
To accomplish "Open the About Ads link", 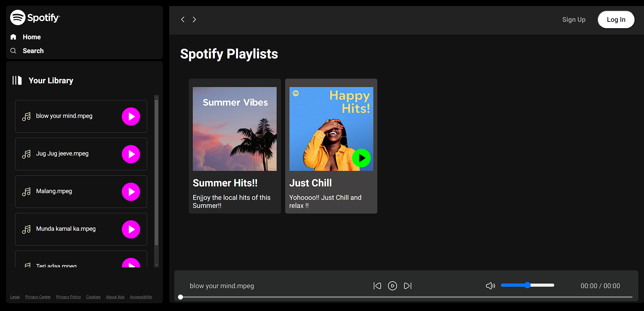I will (115, 297).
